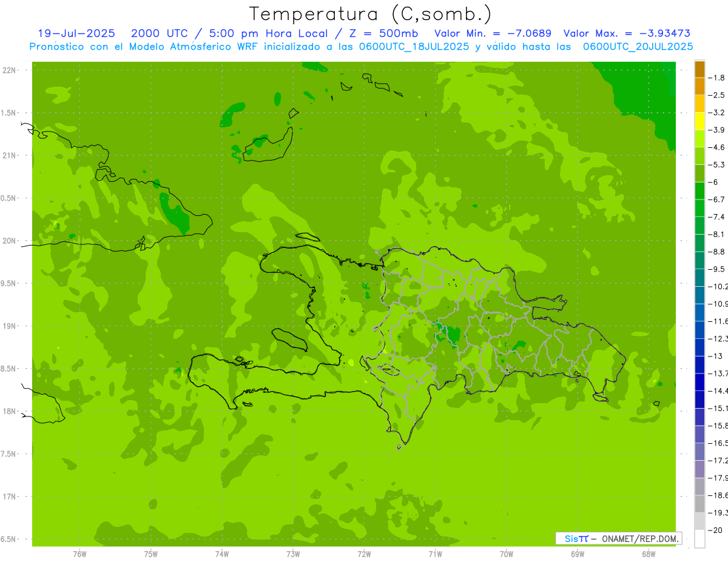
Task: Click the light green swatch between -4.6 and -5.3
Action: click(x=699, y=156)
